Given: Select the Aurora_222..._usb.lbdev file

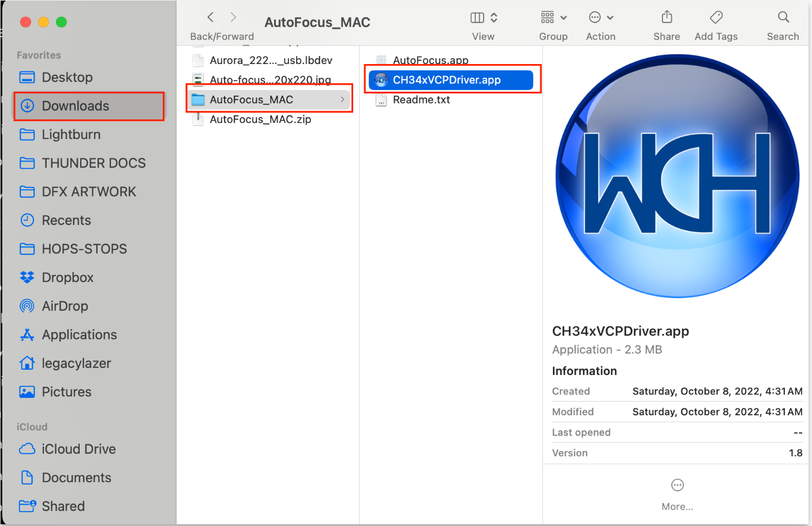Looking at the screenshot, I should coord(270,60).
